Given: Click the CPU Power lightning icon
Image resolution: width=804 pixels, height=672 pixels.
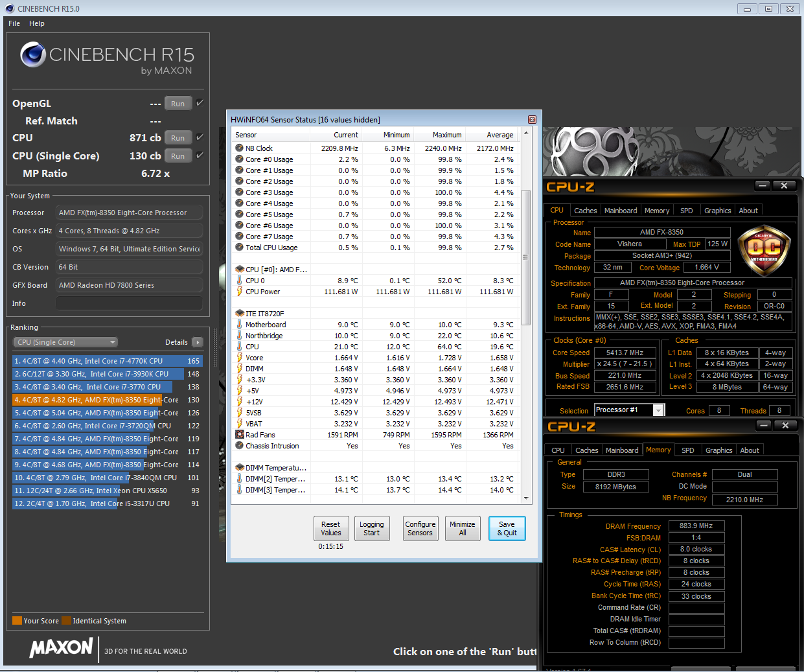Looking at the screenshot, I should [239, 292].
